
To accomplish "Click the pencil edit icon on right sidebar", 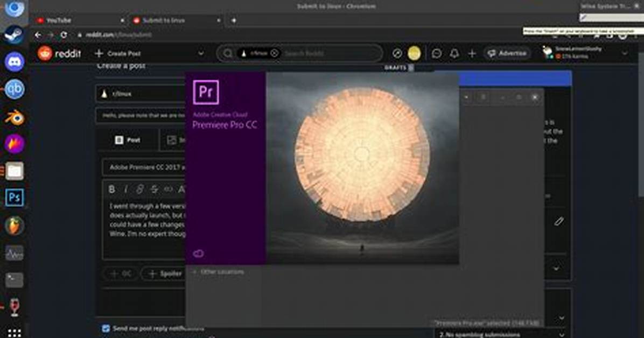I will coord(558,222).
